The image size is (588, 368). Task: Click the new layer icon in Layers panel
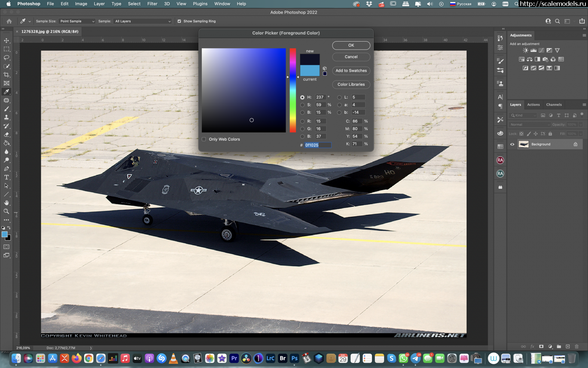coord(568,347)
